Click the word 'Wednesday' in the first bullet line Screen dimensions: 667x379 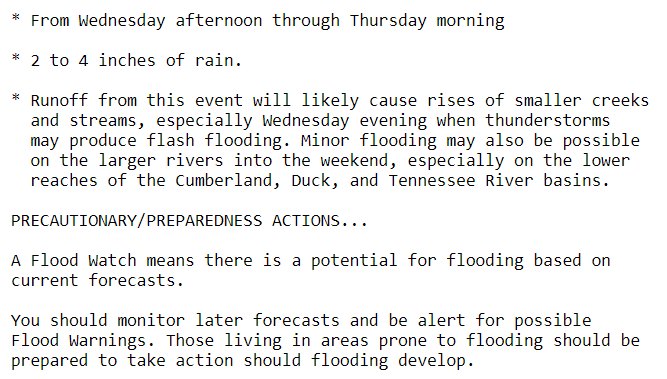[x=122, y=21]
